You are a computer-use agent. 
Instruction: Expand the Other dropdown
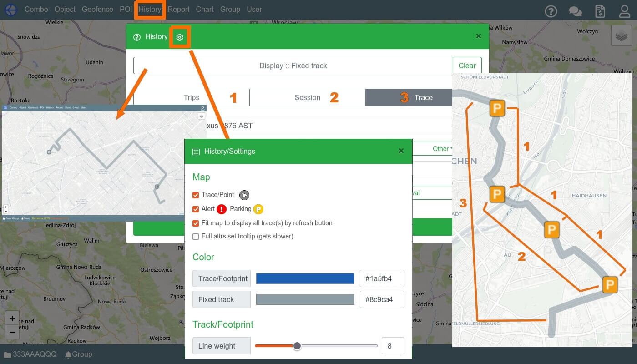(442, 149)
